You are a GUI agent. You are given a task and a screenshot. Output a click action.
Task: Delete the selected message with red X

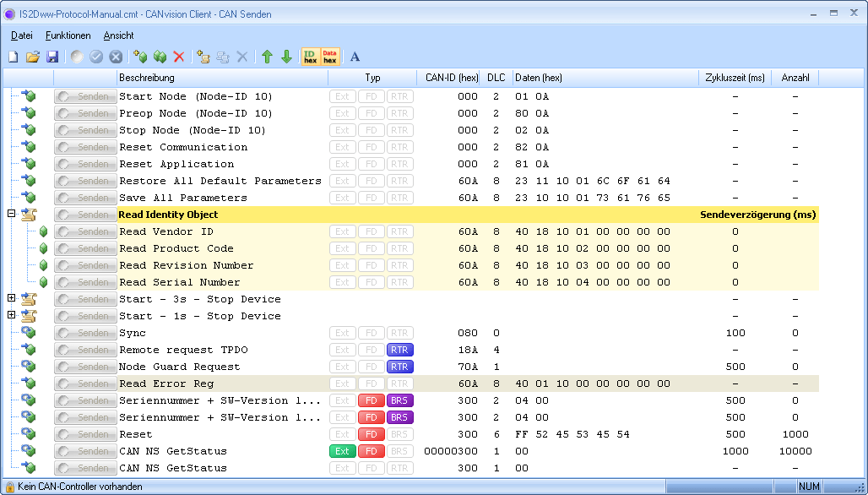coord(179,57)
